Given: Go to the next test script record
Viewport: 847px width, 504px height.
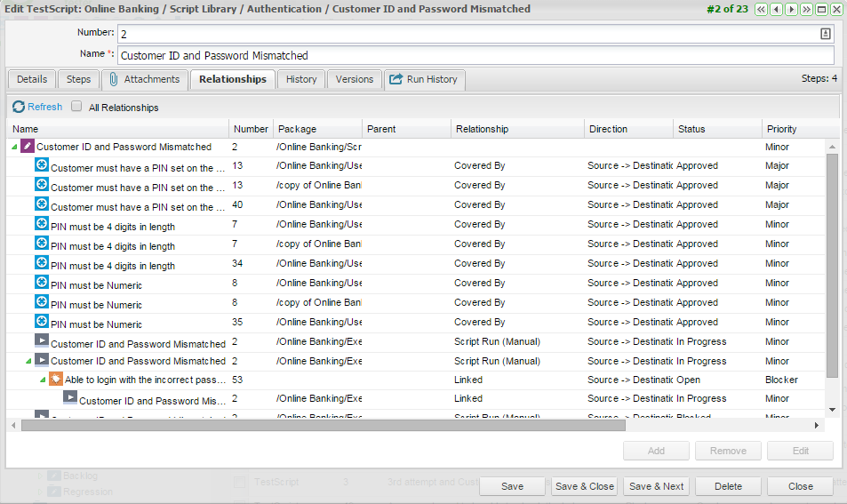Looking at the screenshot, I should point(791,9).
